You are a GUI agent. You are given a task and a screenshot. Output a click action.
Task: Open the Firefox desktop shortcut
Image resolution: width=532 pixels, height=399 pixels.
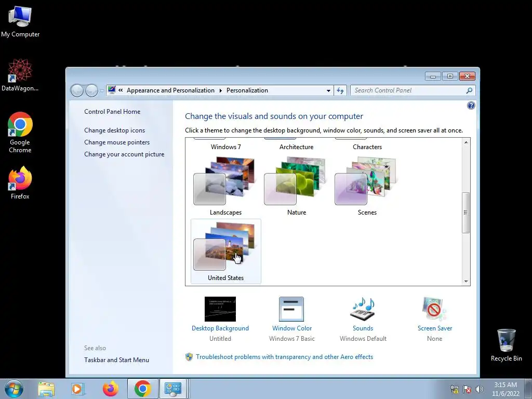[x=20, y=182]
